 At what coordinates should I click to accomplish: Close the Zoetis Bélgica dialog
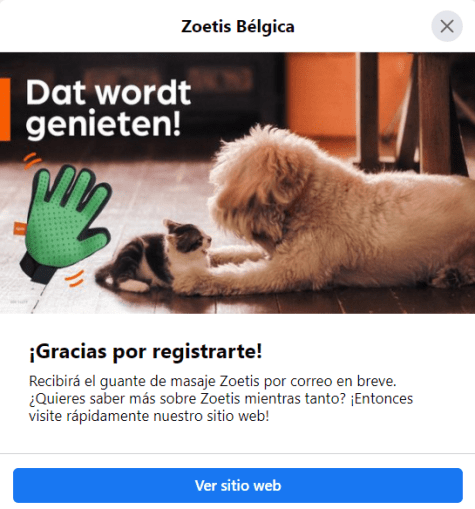click(447, 26)
